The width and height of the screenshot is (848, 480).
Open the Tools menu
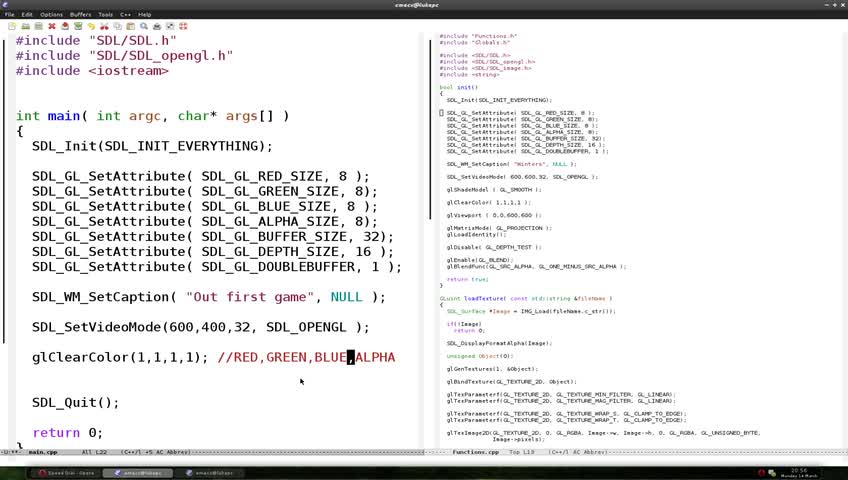[x=105, y=15]
